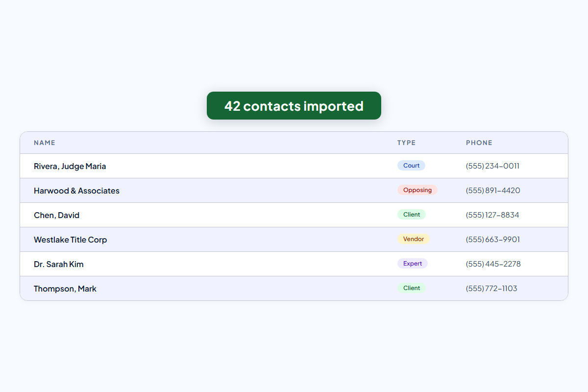
Task: Sort contacts by the TYPE column header
Action: [406, 143]
